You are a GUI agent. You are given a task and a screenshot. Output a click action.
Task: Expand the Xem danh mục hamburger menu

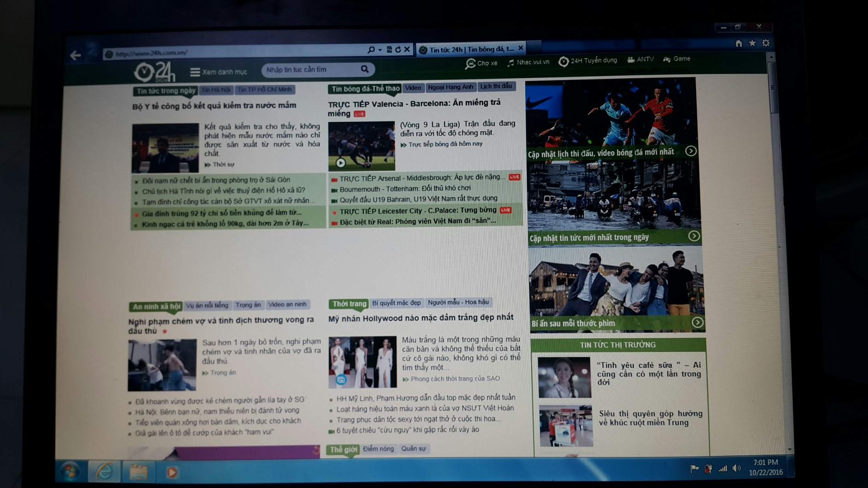tap(195, 72)
